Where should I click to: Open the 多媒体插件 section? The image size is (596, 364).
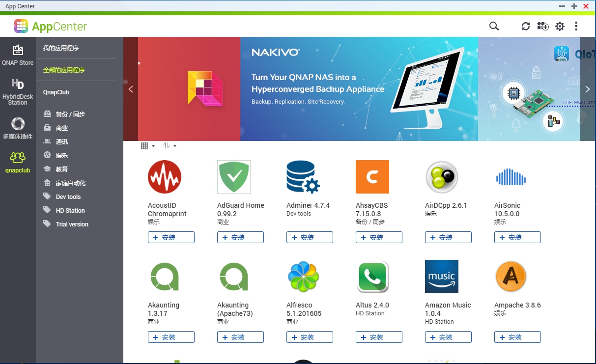(x=18, y=128)
